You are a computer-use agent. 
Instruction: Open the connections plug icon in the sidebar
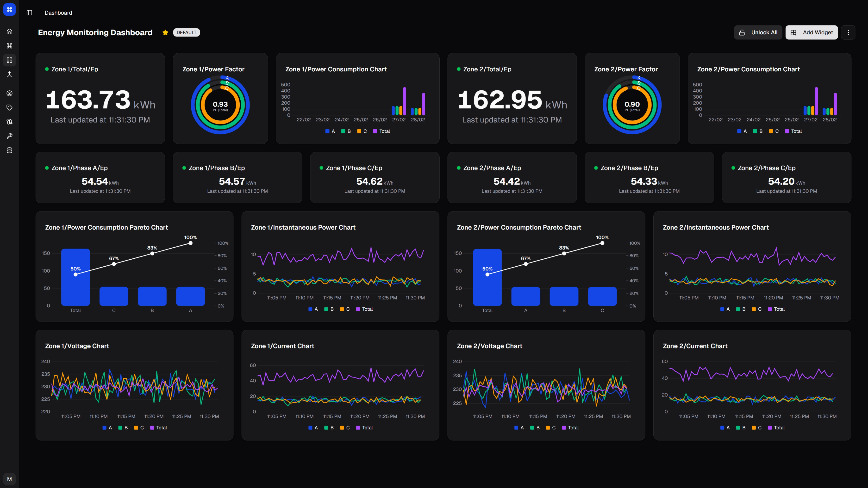(9, 122)
